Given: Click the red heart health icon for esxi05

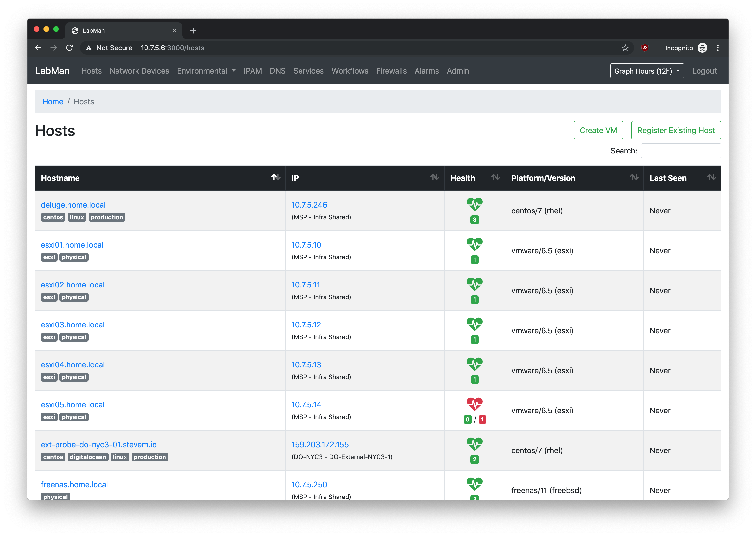Looking at the screenshot, I should [475, 404].
